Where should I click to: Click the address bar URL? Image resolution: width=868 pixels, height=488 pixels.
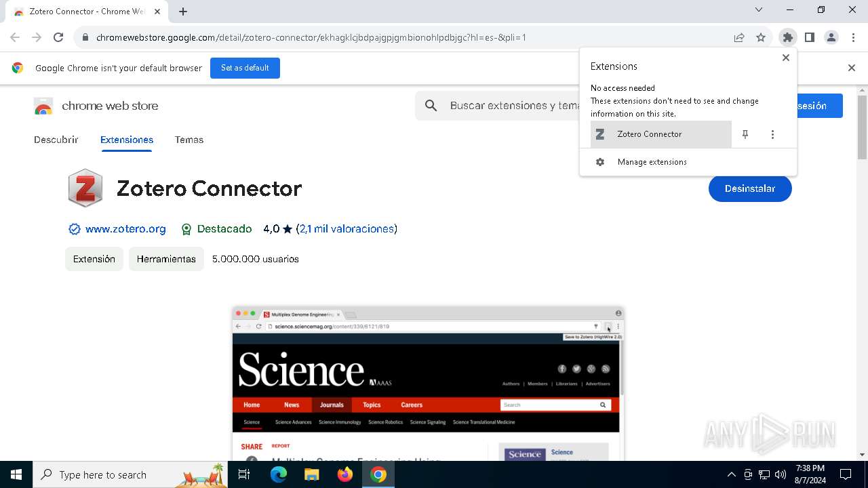311,37
